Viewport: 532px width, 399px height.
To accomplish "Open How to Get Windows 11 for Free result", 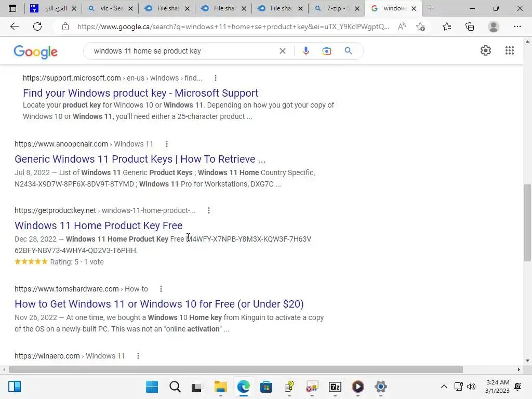I will click(159, 303).
